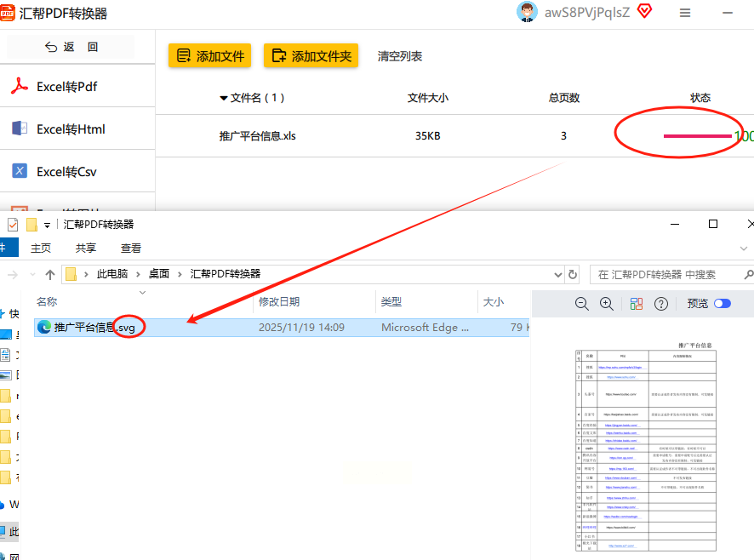754x560 pixels.
Task: Click 汇帮PDF转换器 in the address breadcrumb
Action: pos(225,274)
